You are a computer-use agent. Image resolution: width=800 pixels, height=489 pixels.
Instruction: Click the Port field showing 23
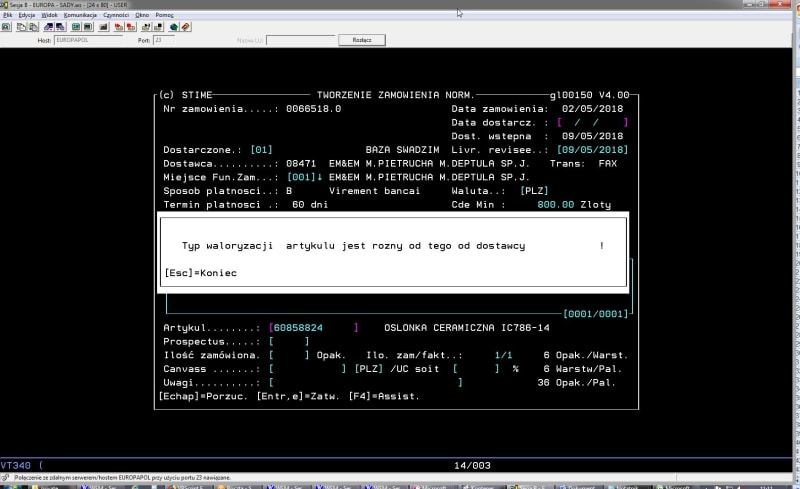pyautogui.click(x=163, y=40)
